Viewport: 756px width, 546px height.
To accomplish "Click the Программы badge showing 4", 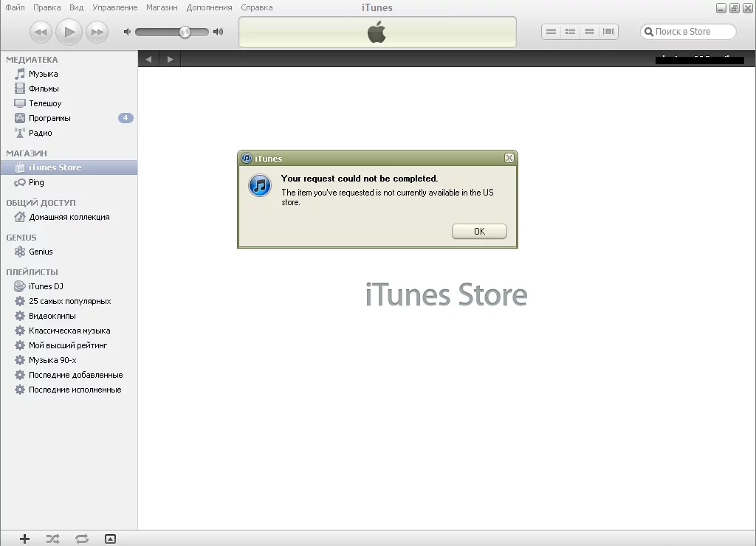I will tap(126, 117).
